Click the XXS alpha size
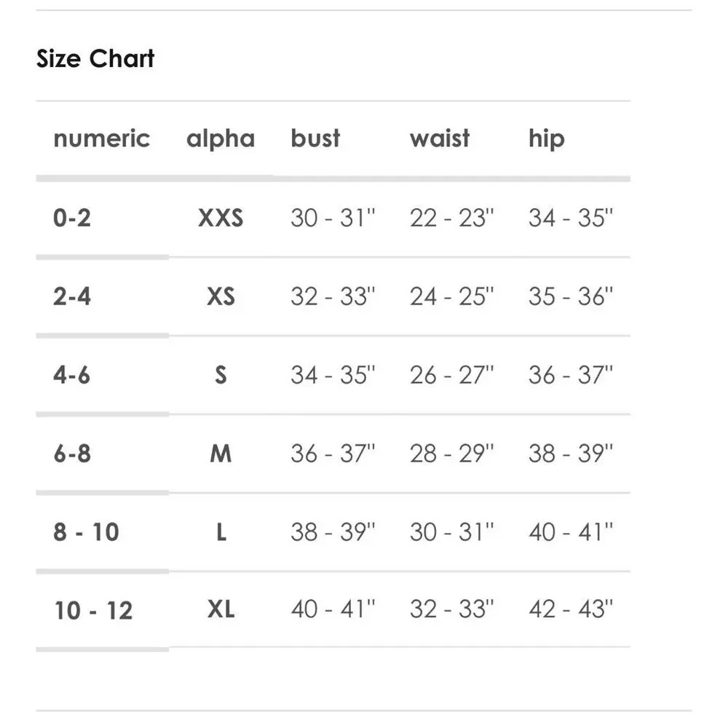Image resolution: width=728 pixels, height=728 pixels. click(221, 218)
